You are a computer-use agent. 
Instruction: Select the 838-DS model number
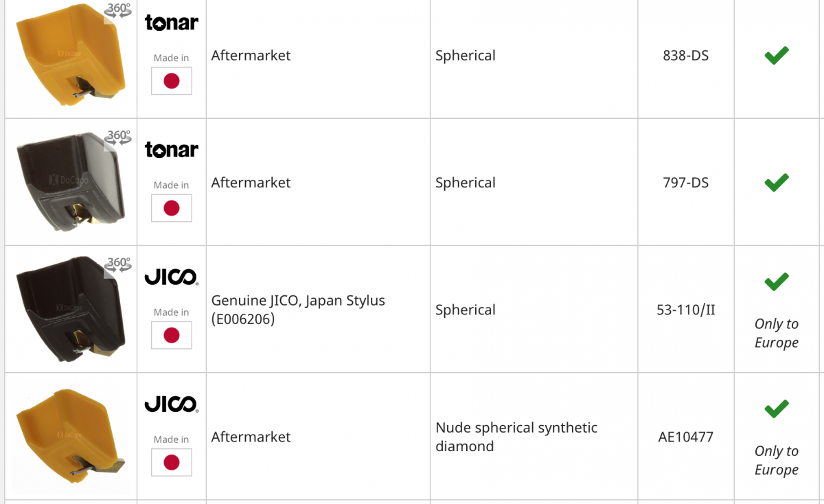(x=685, y=56)
